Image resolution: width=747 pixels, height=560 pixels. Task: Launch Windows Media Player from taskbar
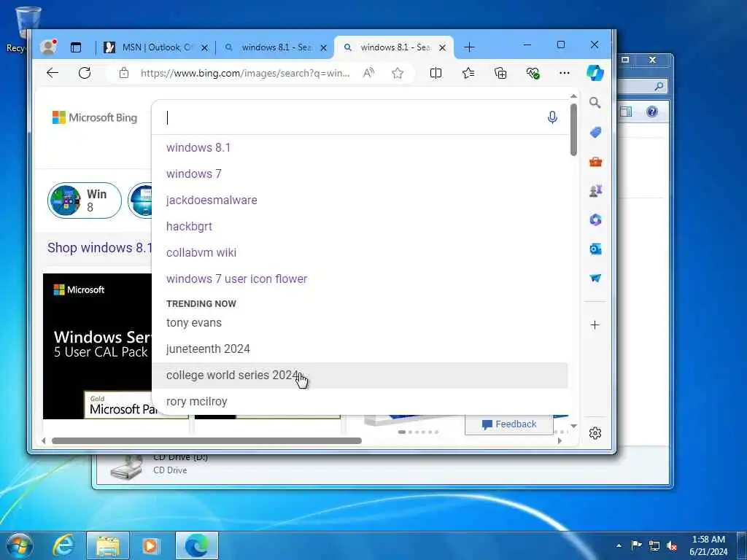pyautogui.click(x=152, y=545)
